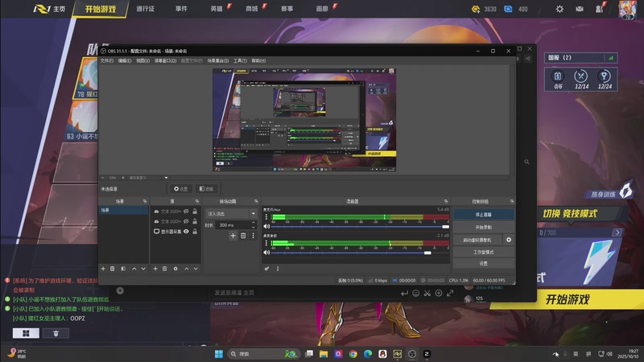Delete the selected source with trash icon
This screenshot has height=362, width=644.
164,268
